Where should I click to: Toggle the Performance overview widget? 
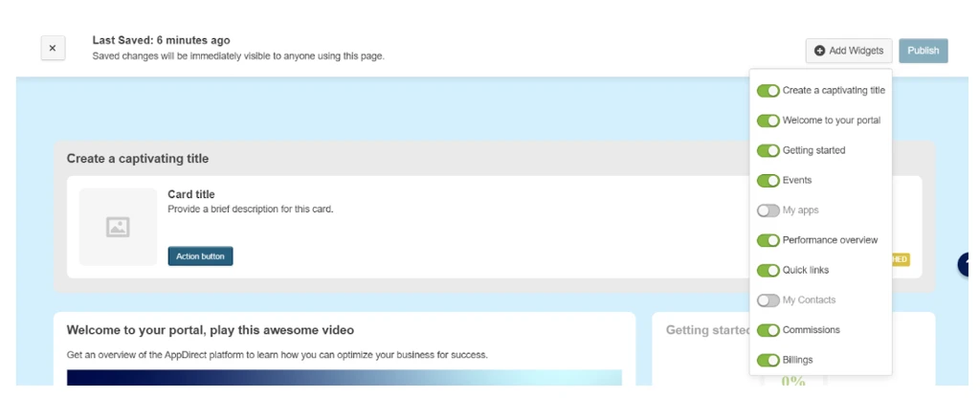(768, 240)
